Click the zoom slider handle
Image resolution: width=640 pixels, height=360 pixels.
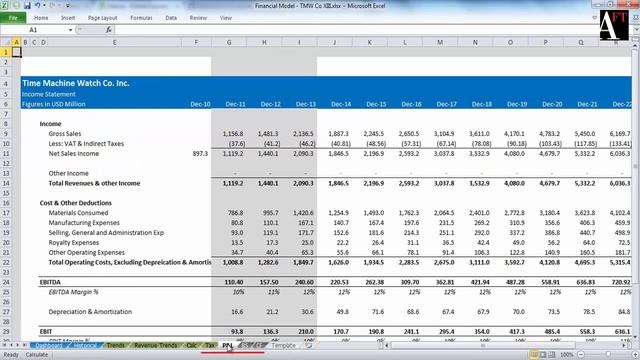pyautogui.click(x=608, y=355)
